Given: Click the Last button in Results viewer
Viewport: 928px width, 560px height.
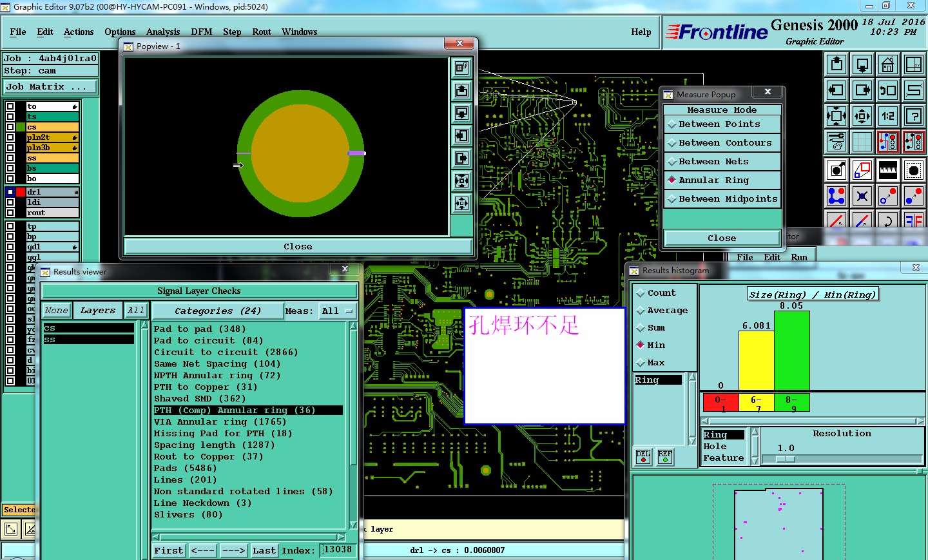Looking at the screenshot, I should pyautogui.click(x=264, y=550).
